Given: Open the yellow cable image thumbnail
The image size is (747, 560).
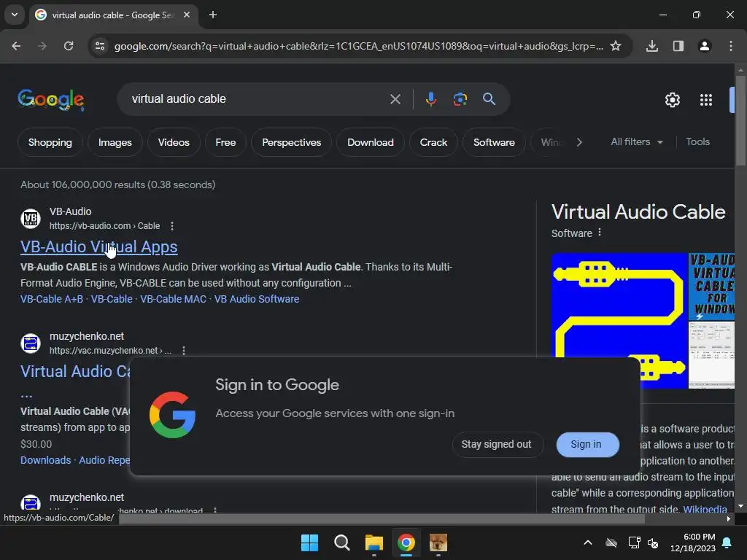Looking at the screenshot, I should [619, 321].
